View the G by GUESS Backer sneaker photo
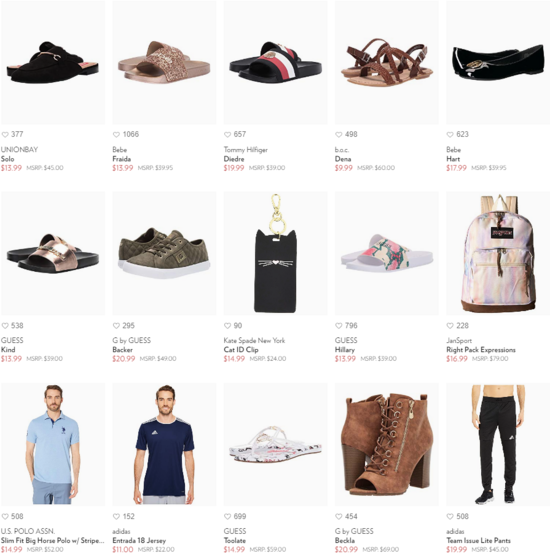This screenshot has width=550, height=554. [x=164, y=253]
